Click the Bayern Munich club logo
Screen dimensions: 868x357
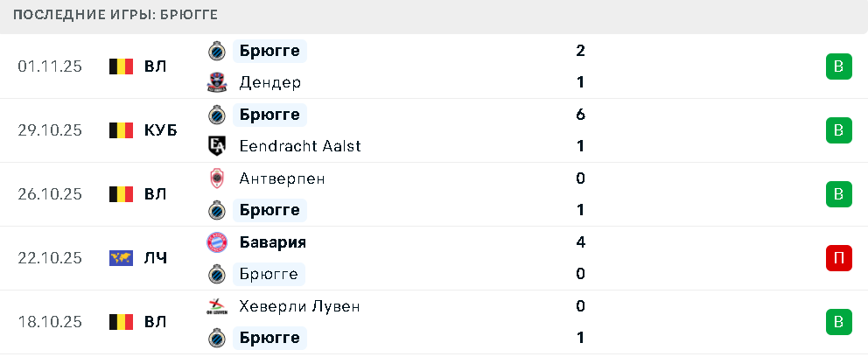click(x=216, y=242)
